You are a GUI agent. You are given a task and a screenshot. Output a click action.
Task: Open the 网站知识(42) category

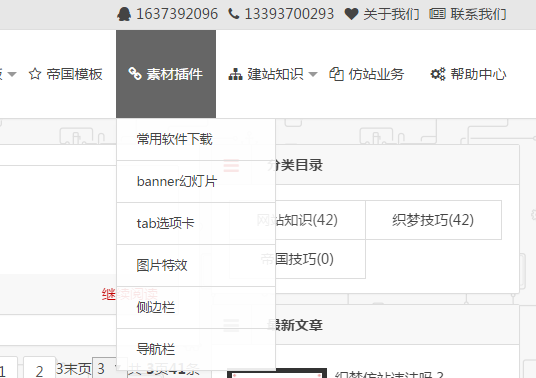(x=297, y=220)
